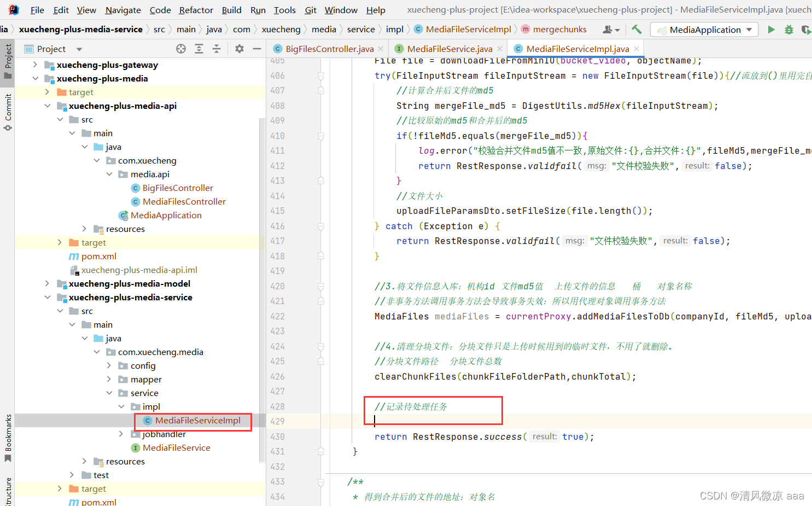The image size is (812, 506).
Task: Click the Debug bug icon
Action: [x=788, y=30]
